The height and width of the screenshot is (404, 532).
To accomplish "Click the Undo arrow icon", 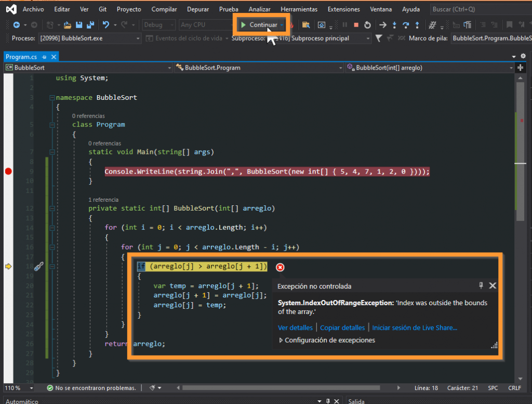I will point(106,25).
